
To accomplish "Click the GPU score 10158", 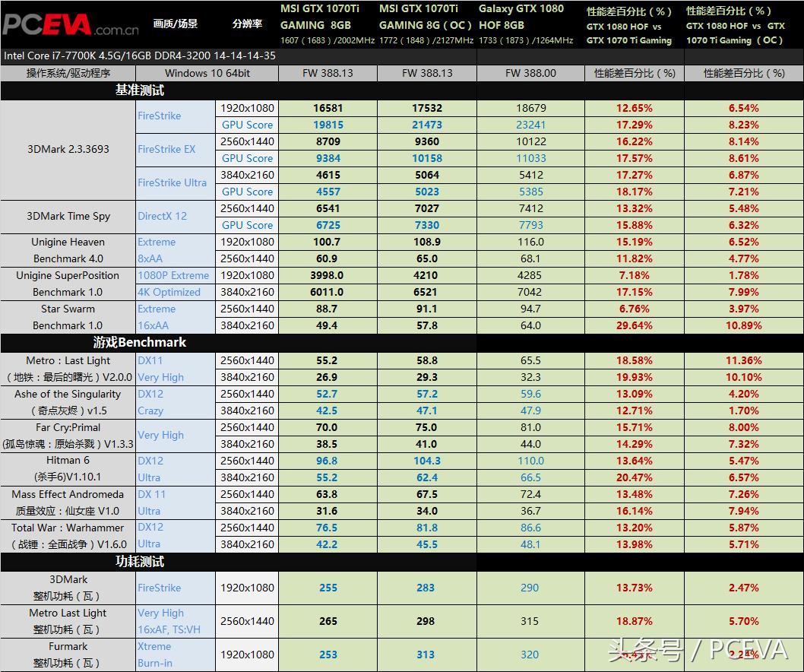I will click(427, 158).
